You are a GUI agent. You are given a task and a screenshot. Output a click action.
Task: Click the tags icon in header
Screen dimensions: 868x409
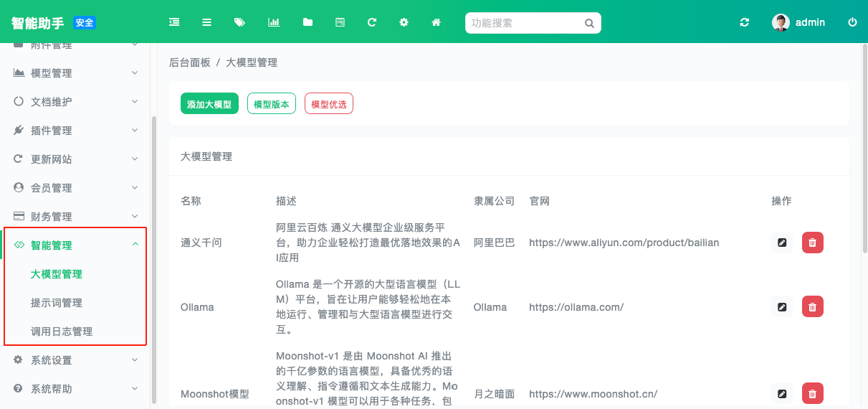coord(239,22)
